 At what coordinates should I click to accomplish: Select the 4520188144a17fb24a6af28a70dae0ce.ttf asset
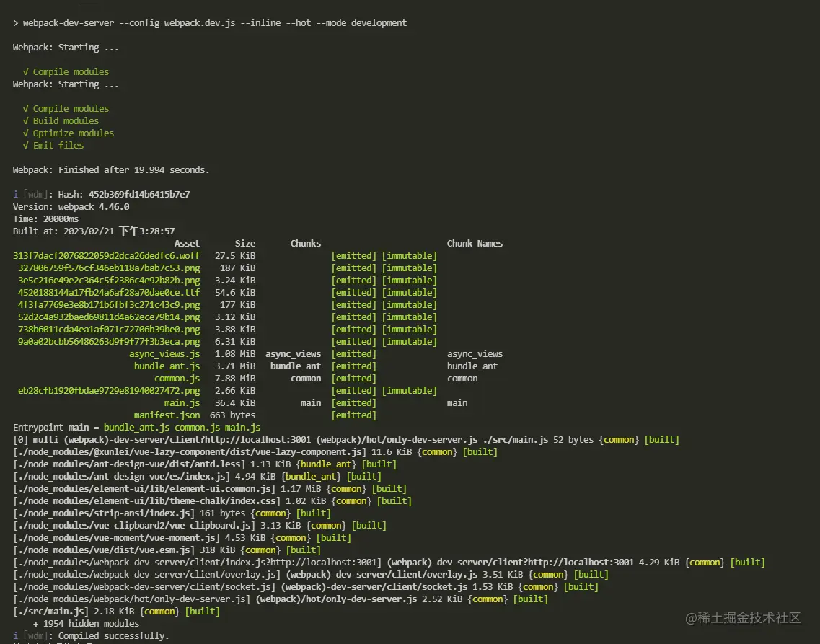109,293
